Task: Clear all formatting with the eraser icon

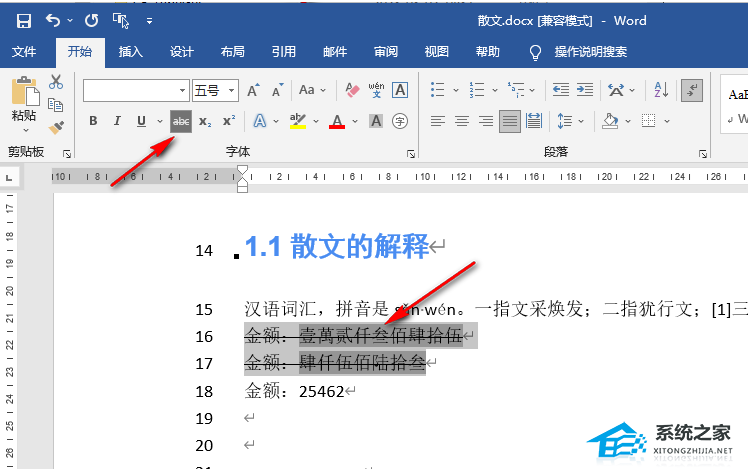Action: pyautogui.click(x=351, y=91)
